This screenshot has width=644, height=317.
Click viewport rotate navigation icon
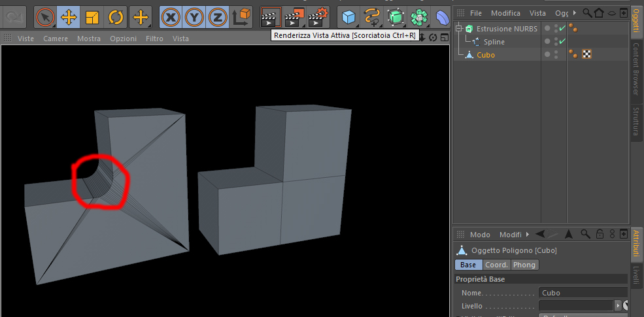click(432, 38)
